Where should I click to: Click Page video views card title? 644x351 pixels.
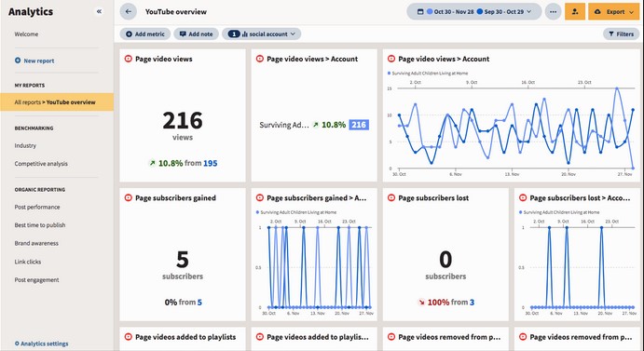point(164,59)
